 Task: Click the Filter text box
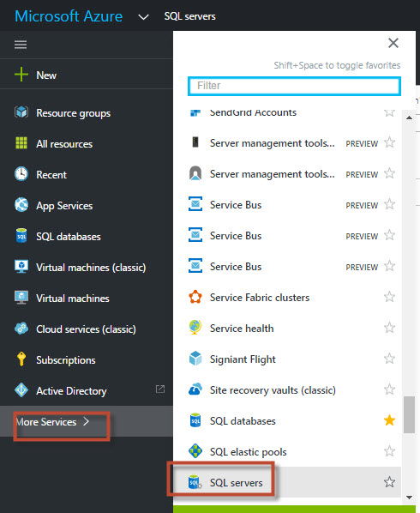(x=294, y=86)
